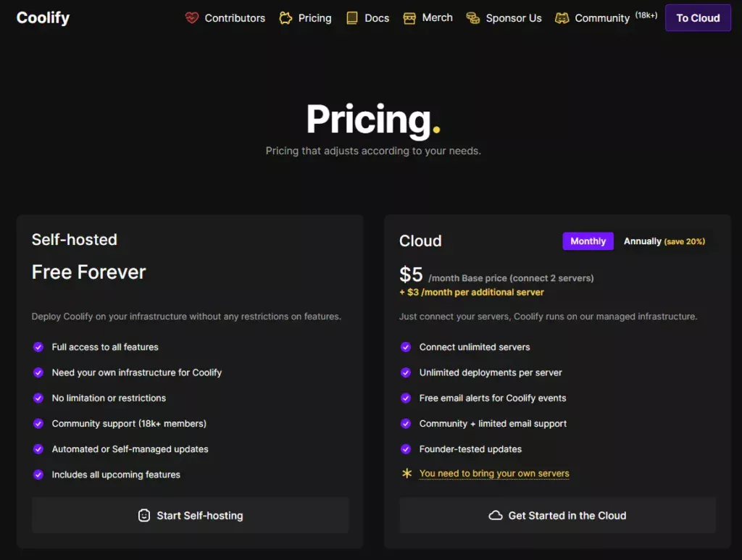Screen dimensions: 742x560
Task: Click the asterisk icon before the servers note
Action: click(406, 474)
